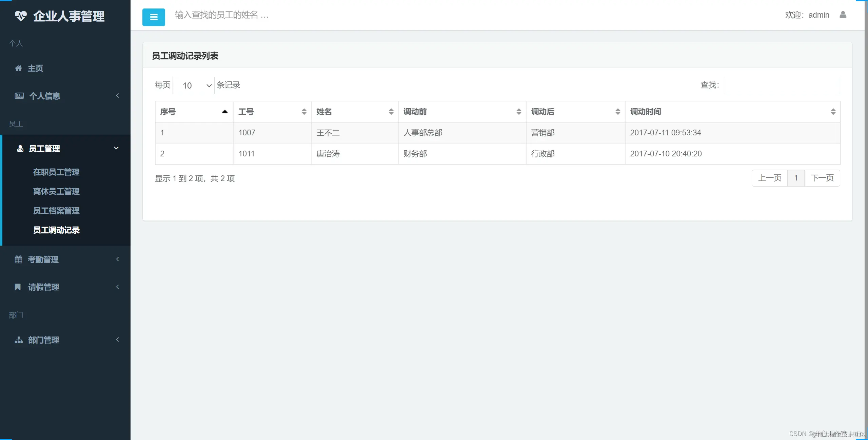Select 员工档案管理 in sidebar

click(56, 211)
